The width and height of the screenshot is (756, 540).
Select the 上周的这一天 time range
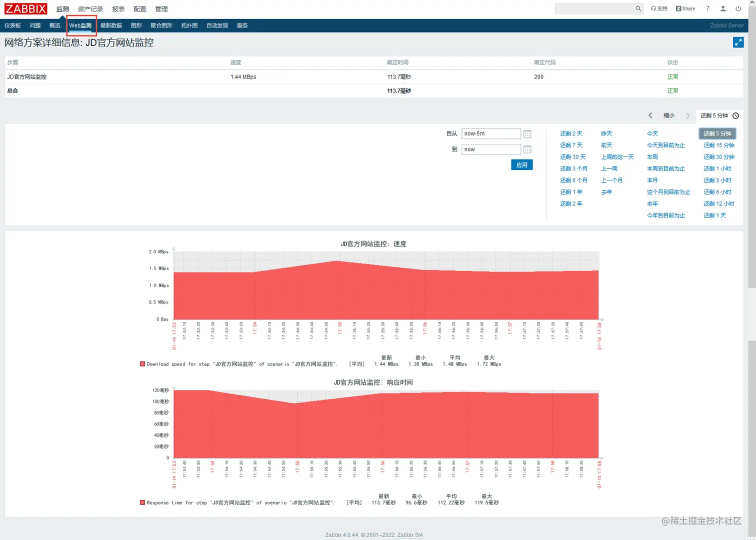tap(617, 157)
